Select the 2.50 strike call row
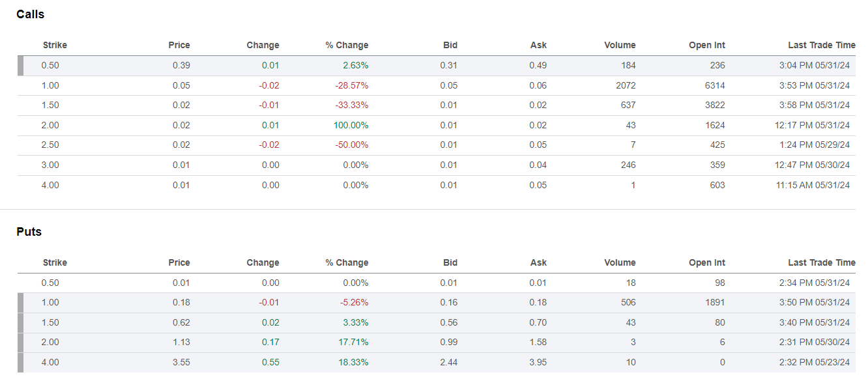Screen dimensions: 868x379 [x=50, y=145]
